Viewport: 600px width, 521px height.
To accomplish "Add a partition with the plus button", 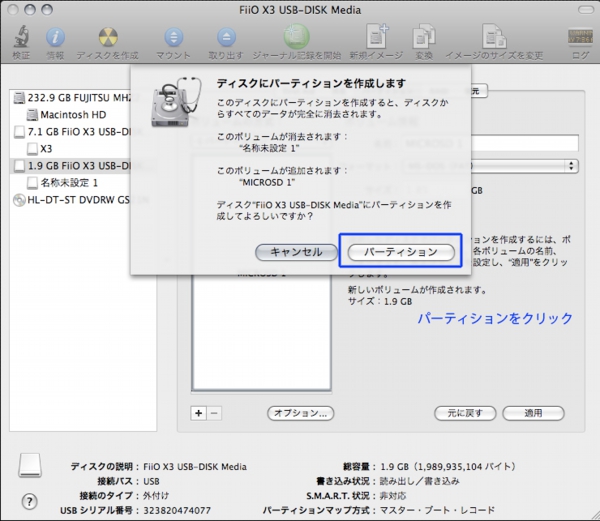I will [x=197, y=413].
